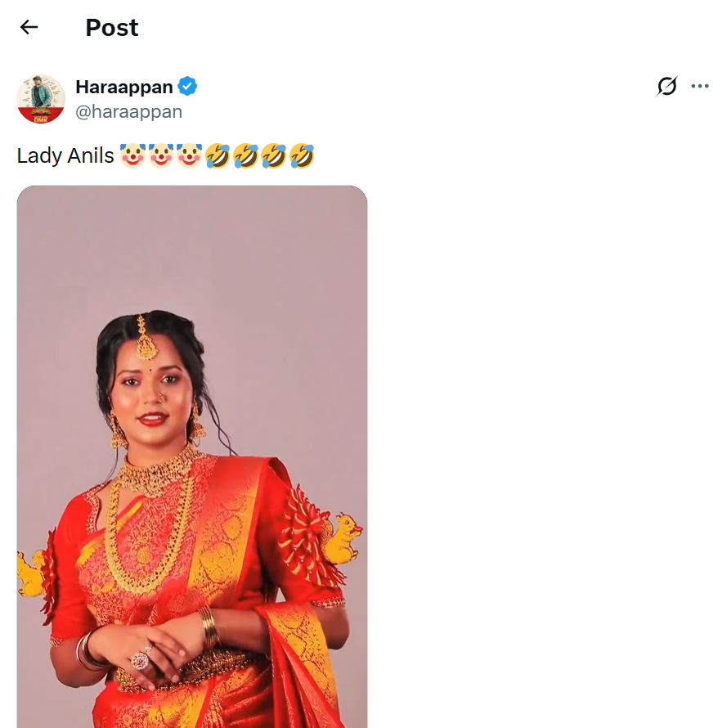
Task: Click the blue verified badge beside Haraappan
Action: tap(188, 86)
